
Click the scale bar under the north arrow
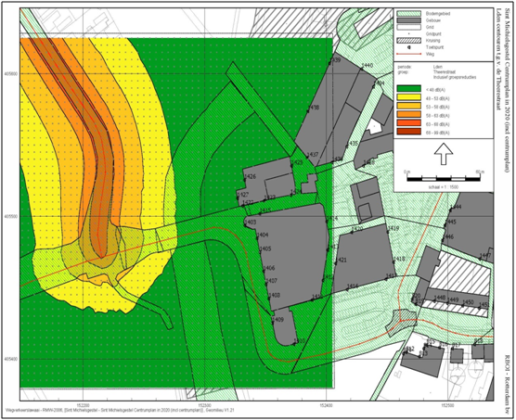[x=444, y=179]
